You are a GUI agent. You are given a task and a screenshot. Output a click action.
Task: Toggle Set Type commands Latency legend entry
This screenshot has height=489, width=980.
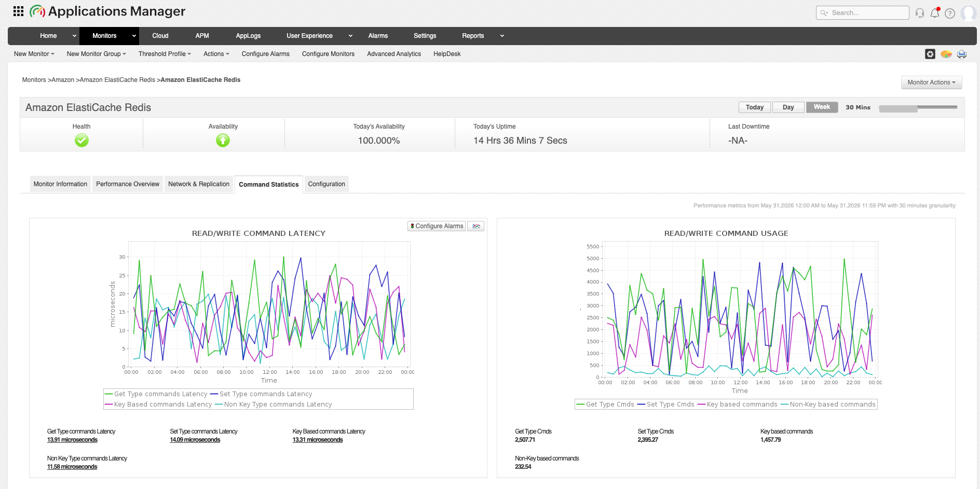click(x=261, y=394)
